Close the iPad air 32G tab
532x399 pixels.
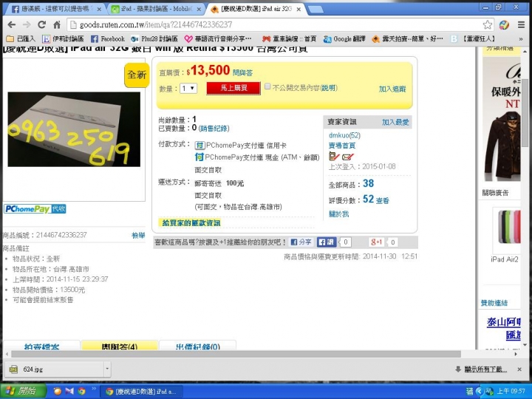pos(299,10)
